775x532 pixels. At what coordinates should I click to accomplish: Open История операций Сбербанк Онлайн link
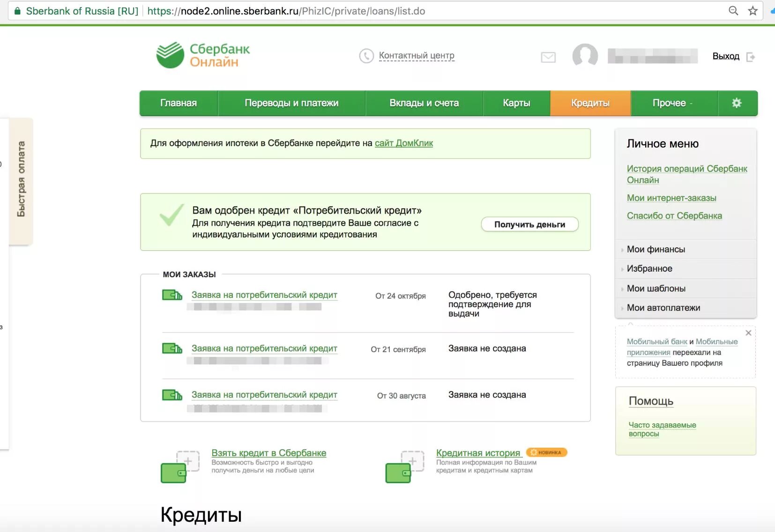tap(687, 174)
